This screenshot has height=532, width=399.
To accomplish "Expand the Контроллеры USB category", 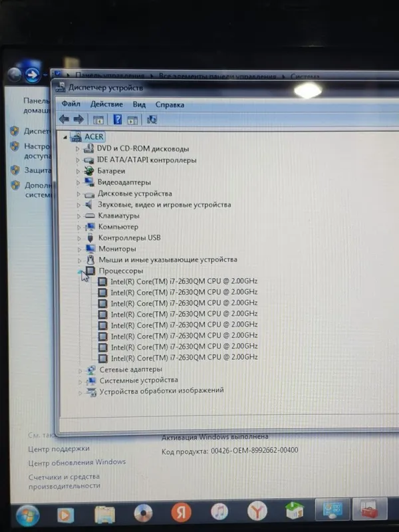I will (x=79, y=239).
